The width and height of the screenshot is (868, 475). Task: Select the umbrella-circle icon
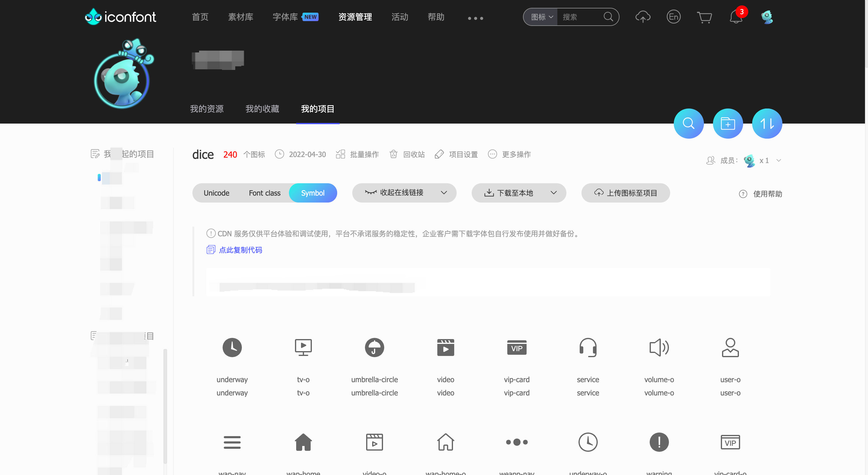pyautogui.click(x=374, y=348)
